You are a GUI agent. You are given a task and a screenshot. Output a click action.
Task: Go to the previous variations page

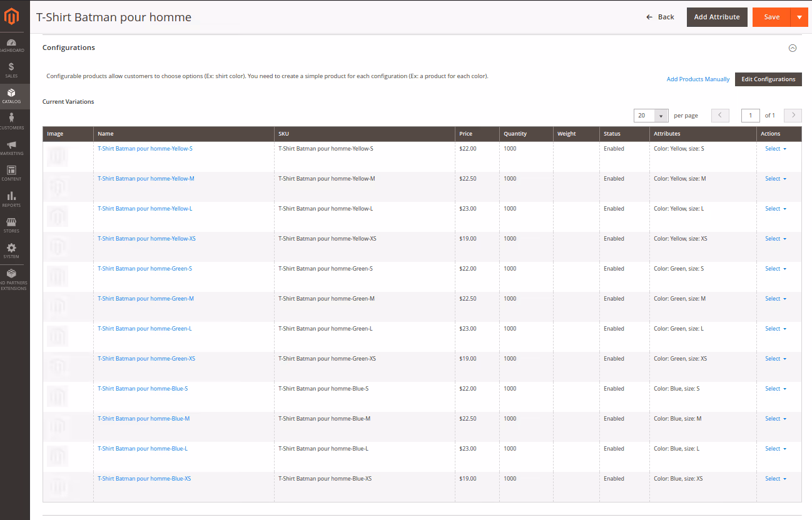[x=720, y=116]
